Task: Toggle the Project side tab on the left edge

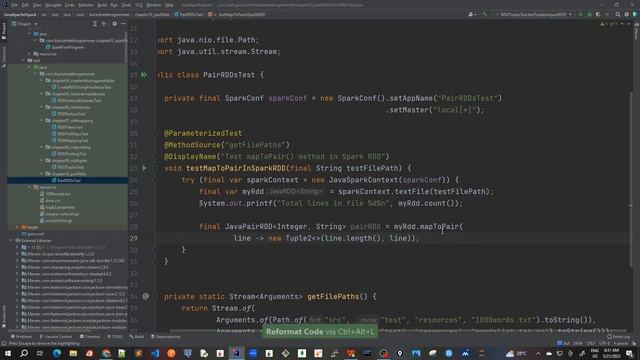Action: click(4, 31)
